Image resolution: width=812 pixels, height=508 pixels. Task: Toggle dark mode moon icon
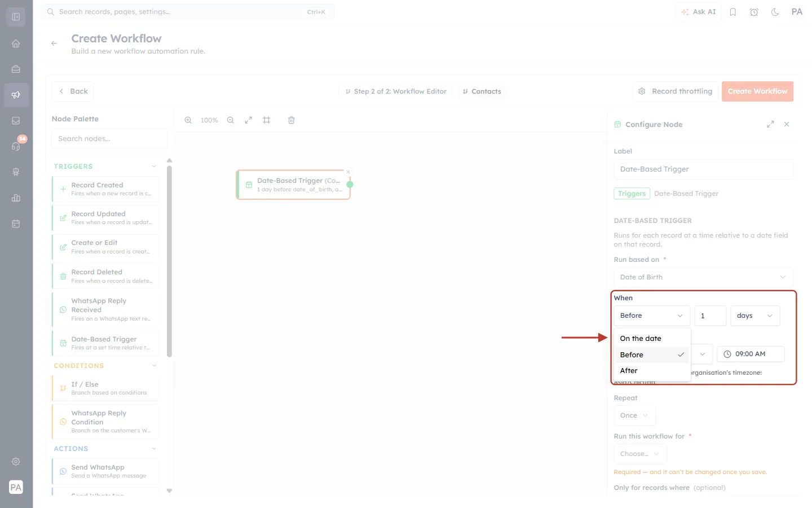pos(775,12)
